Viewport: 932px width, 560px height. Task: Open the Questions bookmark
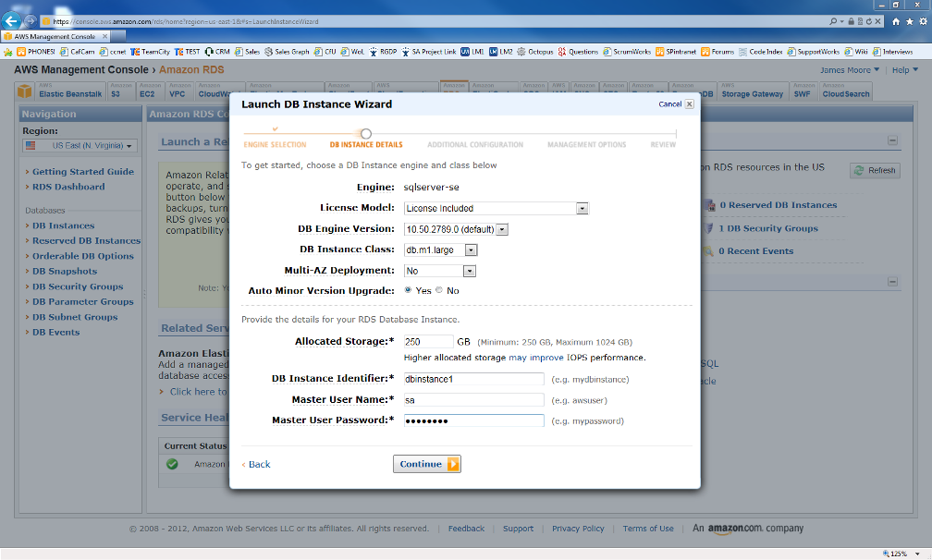pos(578,52)
